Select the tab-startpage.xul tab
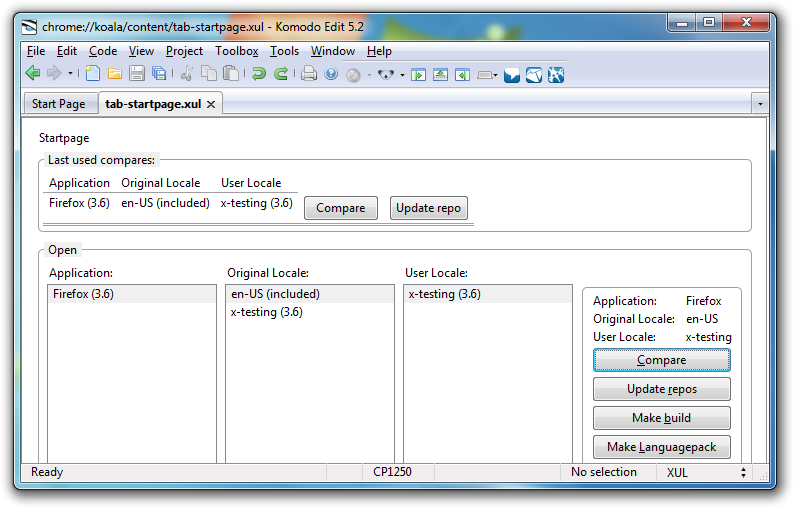The width and height of the screenshot is (794, 509). (153, 104)
